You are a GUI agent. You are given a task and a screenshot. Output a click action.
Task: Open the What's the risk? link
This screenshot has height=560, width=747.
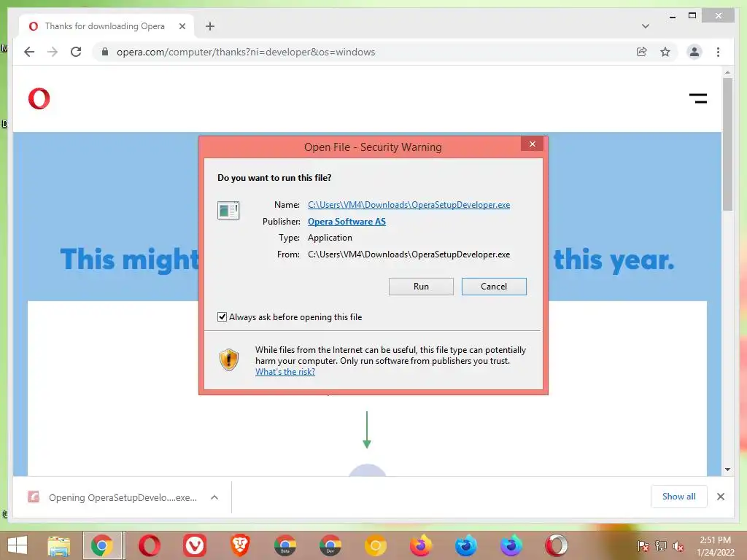(x=285, y=372)
